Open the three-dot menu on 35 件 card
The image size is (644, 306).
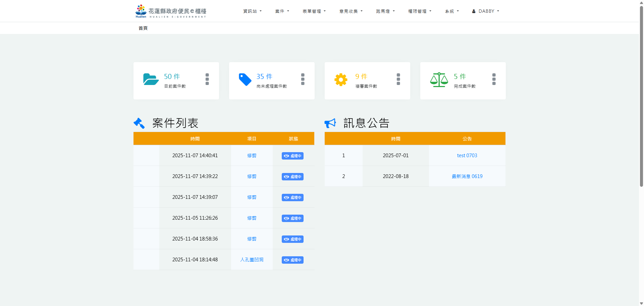(x=303, y=79)
